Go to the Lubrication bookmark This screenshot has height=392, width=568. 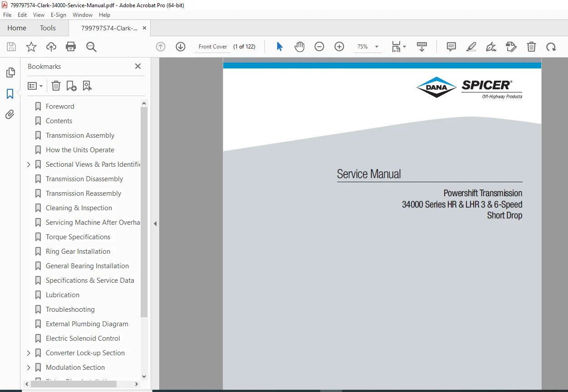point(63,295)
